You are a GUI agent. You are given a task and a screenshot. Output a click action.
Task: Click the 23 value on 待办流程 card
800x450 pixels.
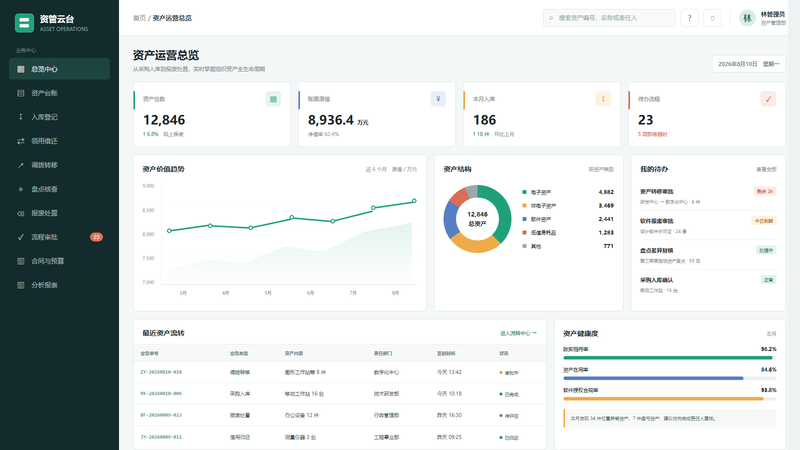click(x=645, y=120)
